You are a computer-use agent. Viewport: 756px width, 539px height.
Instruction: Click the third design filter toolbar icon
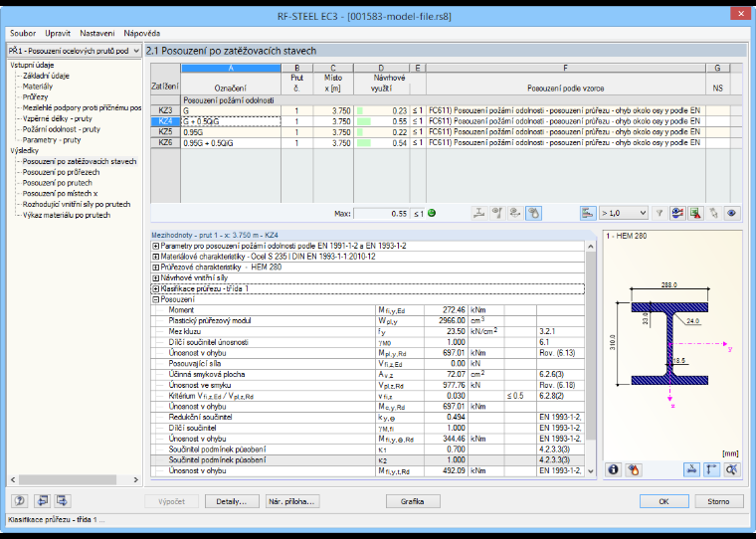(x=515, y=213)
